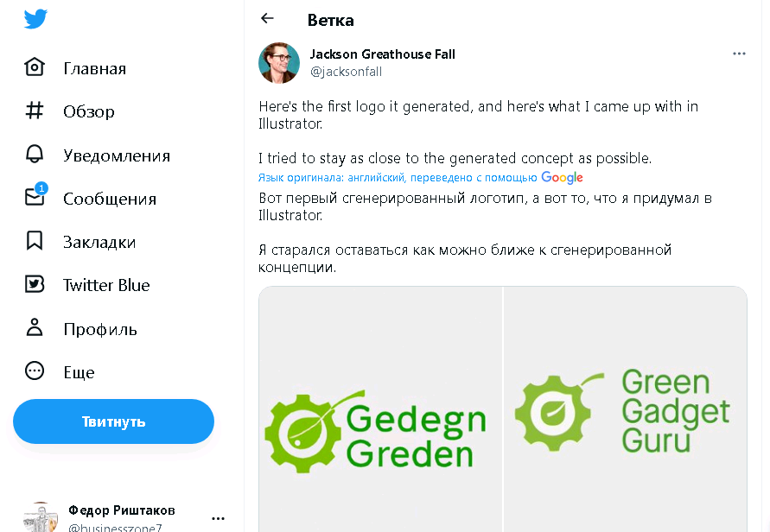Go to Twitter Blue section
770x532 pixels.
pyautogui.click(x=105, y=284)
